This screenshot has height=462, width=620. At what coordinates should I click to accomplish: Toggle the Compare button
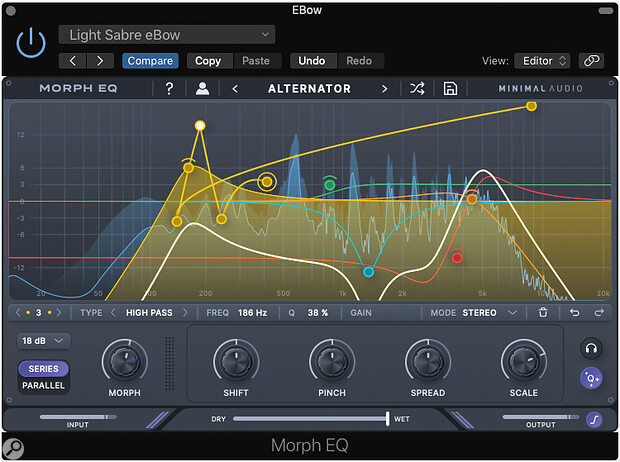150,61
